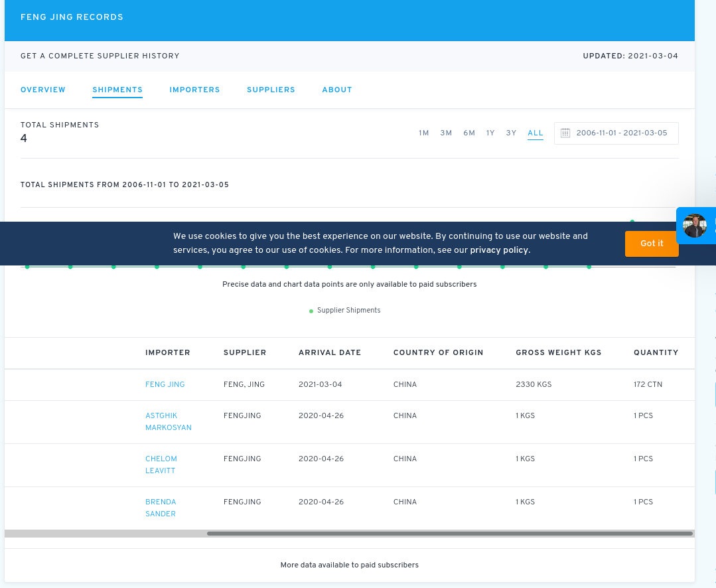Click the 2330 KGS weight cell

click(x=534, y=384)
